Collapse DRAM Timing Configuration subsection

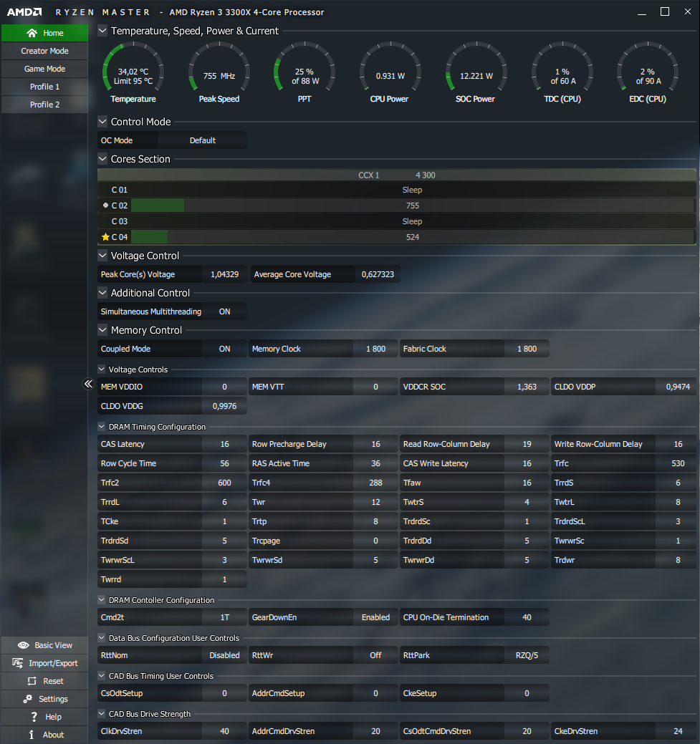point(102,427)
